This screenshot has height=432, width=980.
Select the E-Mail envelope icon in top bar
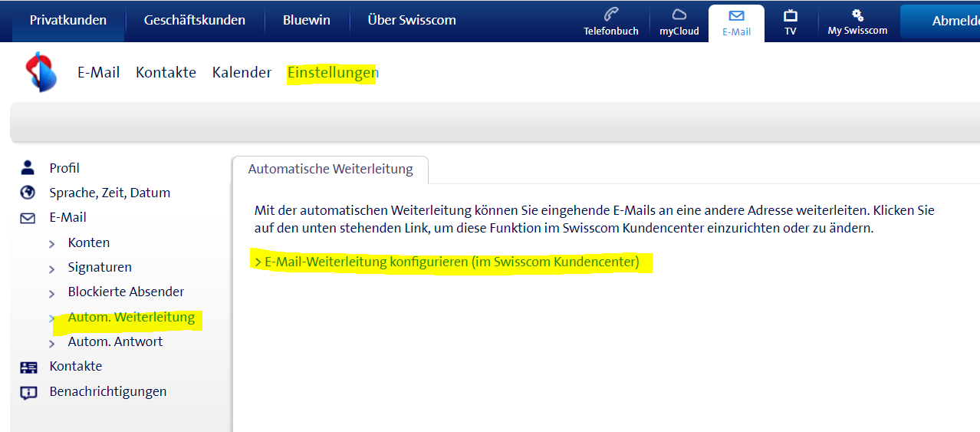pos(736,15)
